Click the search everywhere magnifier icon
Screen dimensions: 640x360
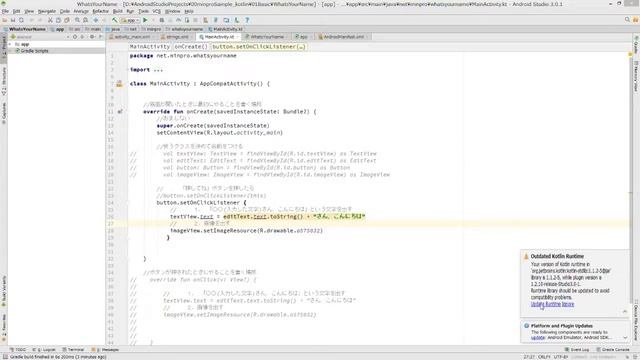click(x=627, y=20)
